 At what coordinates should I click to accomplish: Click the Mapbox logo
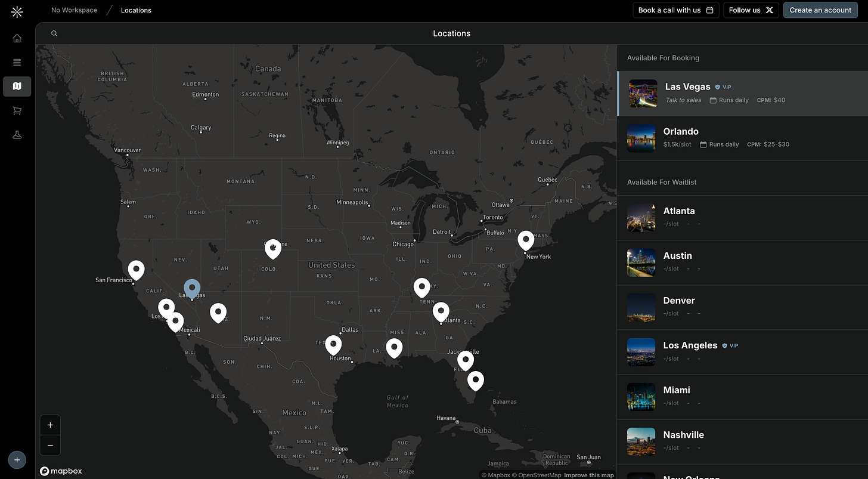tap(61, 471)
